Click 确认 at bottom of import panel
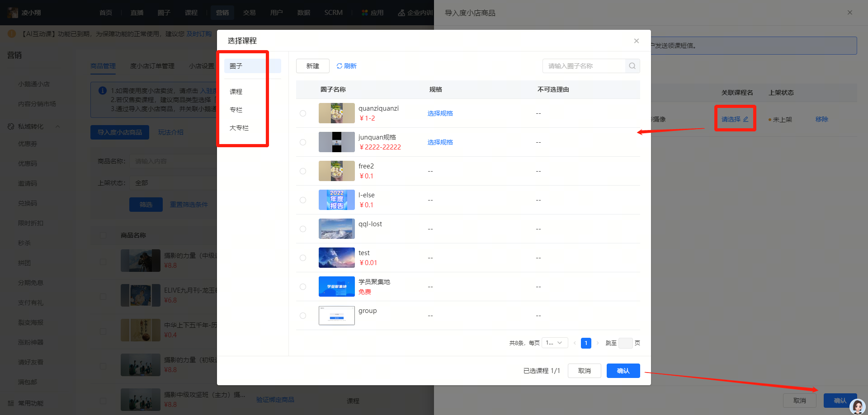Image resolution: width=868 pixels, height=415 pixels. pos(840,401)
